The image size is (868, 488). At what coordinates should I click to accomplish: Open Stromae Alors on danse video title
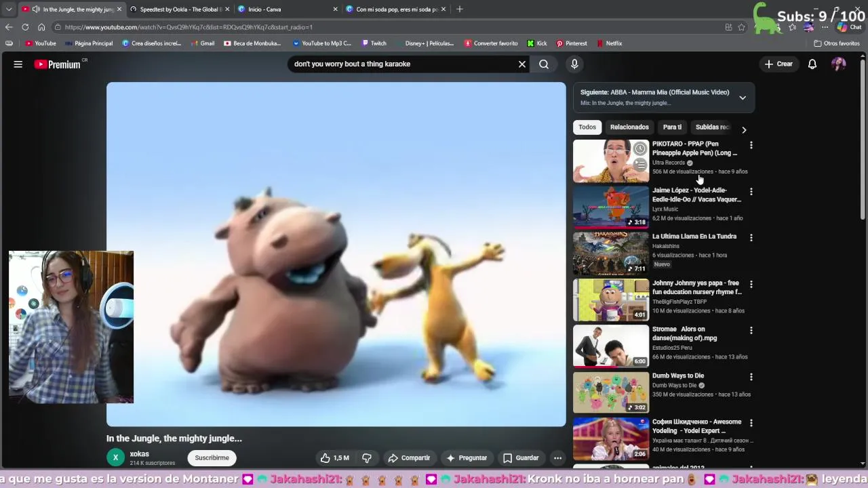tap(684, 333)
